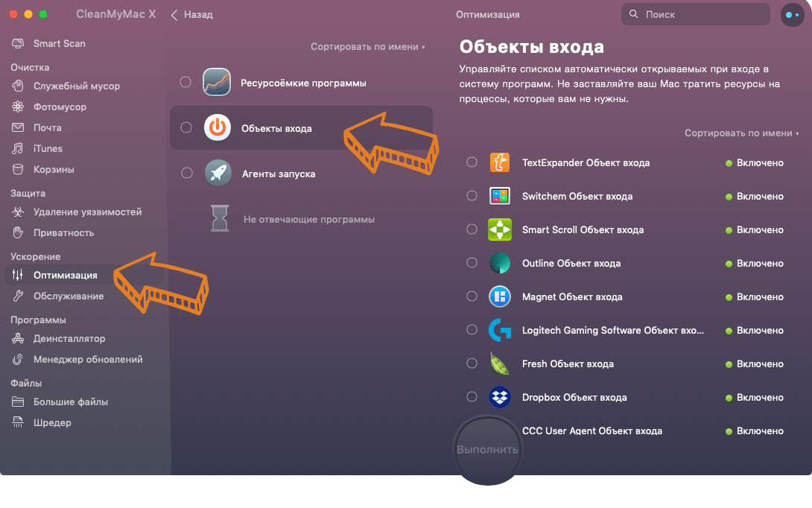Click the Большие файлы folder icon
This screenshot has width=812, height=508.
(x=18, y=401)
